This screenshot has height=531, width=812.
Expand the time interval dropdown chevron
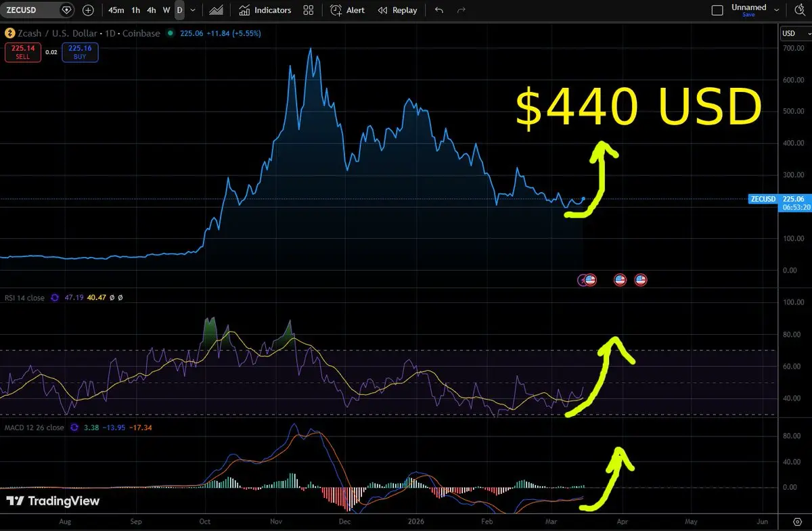193,10
